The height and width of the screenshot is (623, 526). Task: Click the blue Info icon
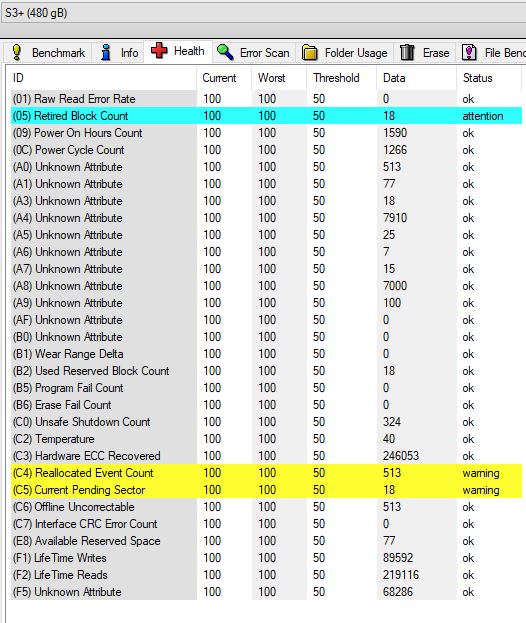click(106, 52)
